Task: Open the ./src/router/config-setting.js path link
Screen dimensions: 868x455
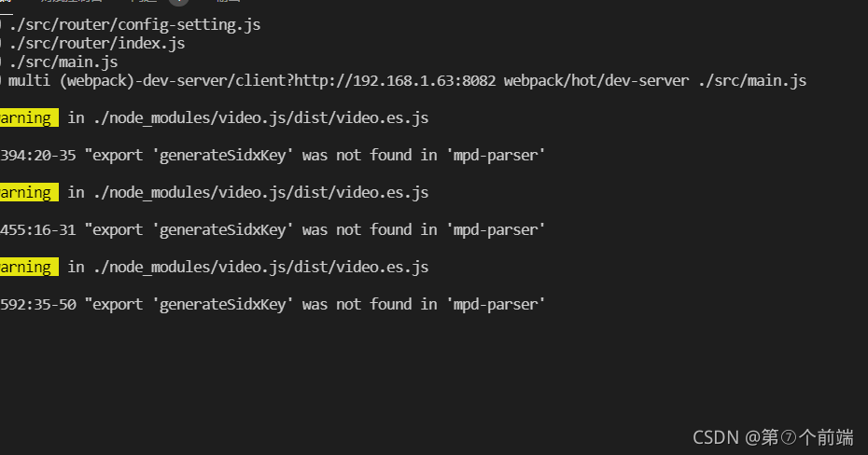Action: coord(135,25)
